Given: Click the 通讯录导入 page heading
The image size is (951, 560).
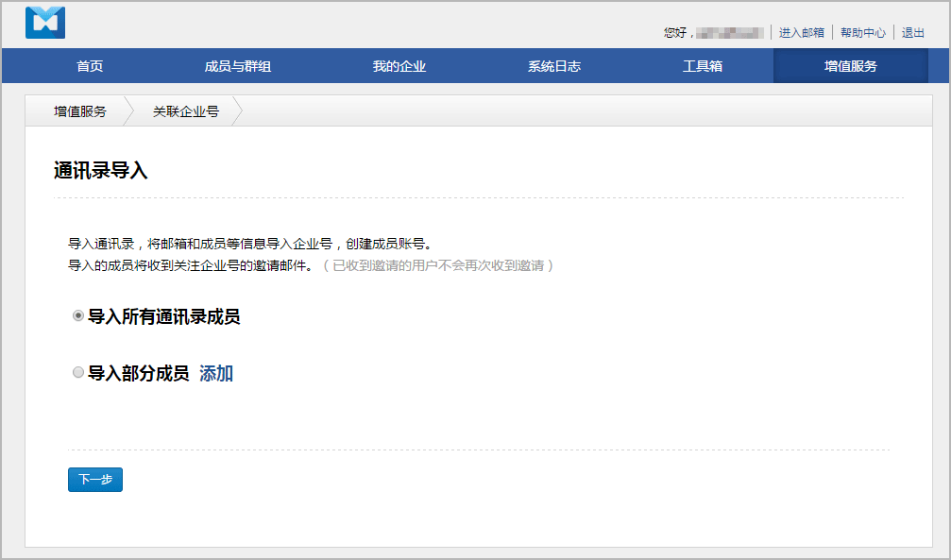Looking at the screenshot, I should tap(101, 171).
